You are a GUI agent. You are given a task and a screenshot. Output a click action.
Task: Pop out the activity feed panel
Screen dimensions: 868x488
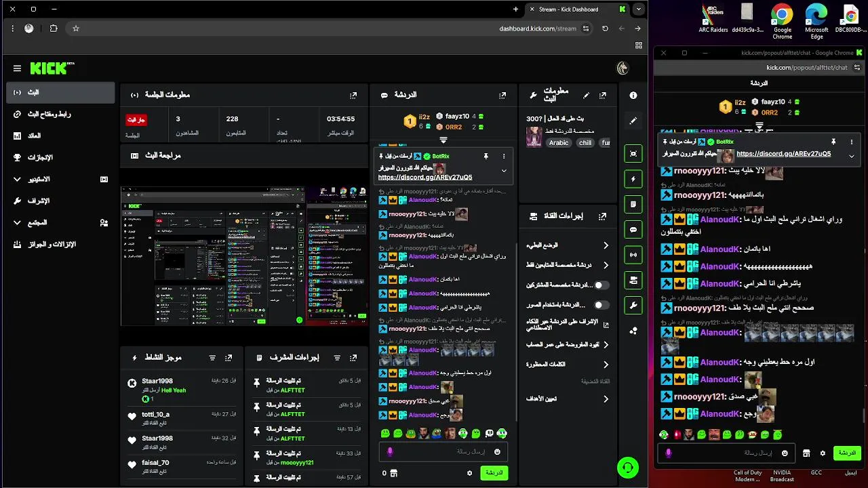pyautogui.click(x=229, y=358)
